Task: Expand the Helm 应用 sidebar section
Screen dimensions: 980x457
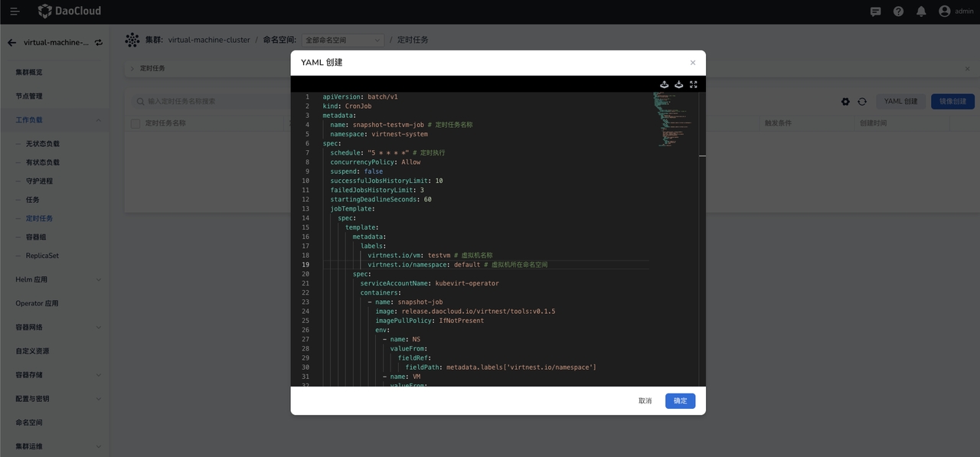Action: click(98, 279)
